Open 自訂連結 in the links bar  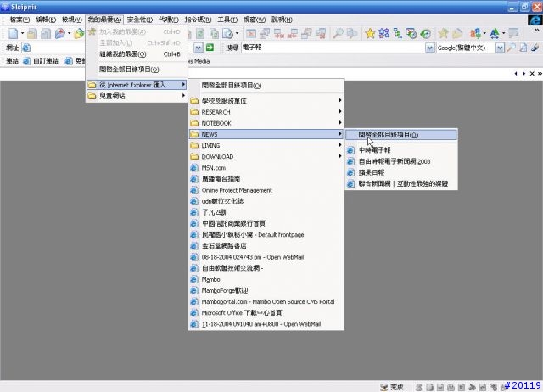(41, 61)
